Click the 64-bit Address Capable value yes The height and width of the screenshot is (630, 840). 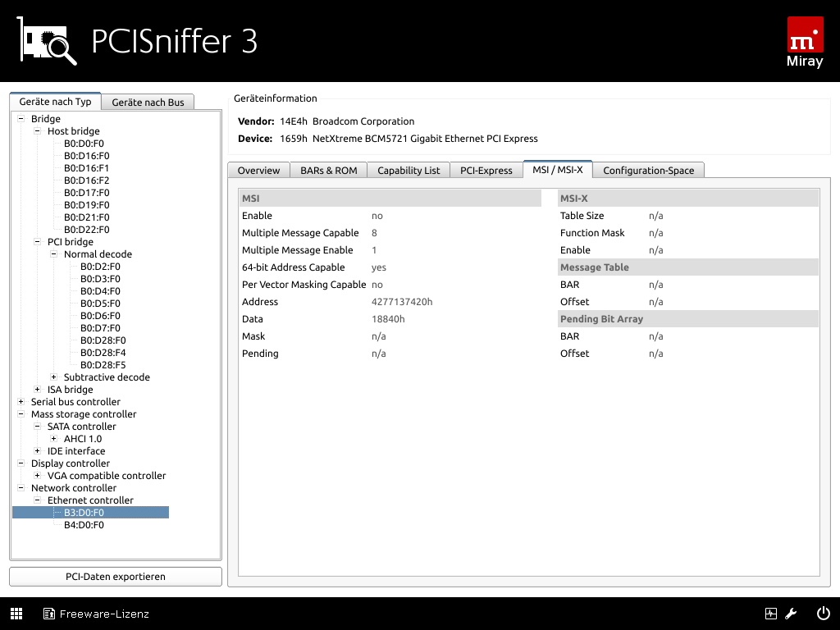pos(379,267)
